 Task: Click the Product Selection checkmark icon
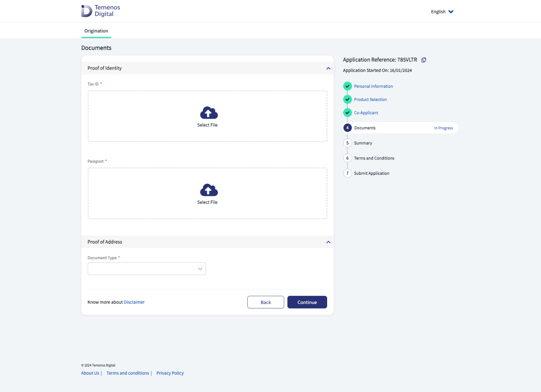click(348, 99)
